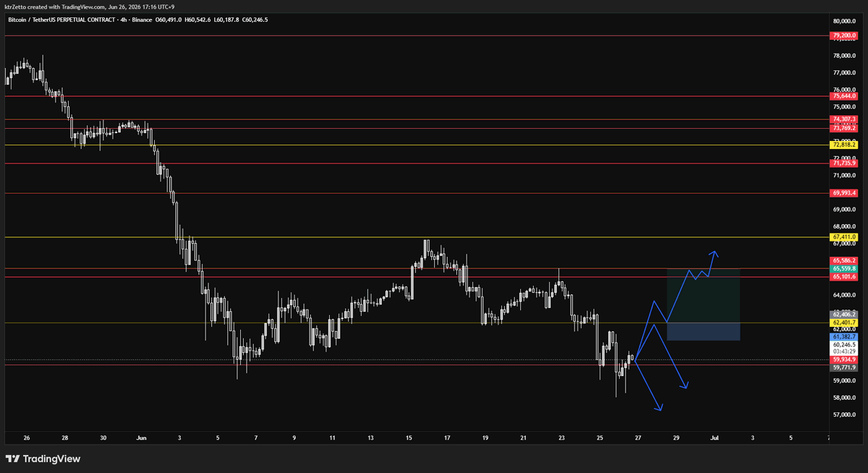The height and width of the screenshot is (473, 868).
Task: Click the Jul label on time axis
Action: point(715,438)
